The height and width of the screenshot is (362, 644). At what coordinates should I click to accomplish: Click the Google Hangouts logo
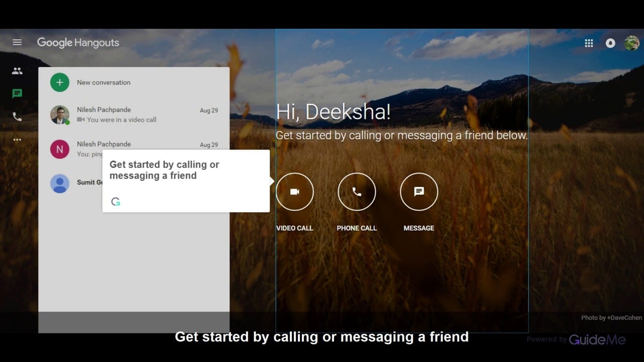78,43
